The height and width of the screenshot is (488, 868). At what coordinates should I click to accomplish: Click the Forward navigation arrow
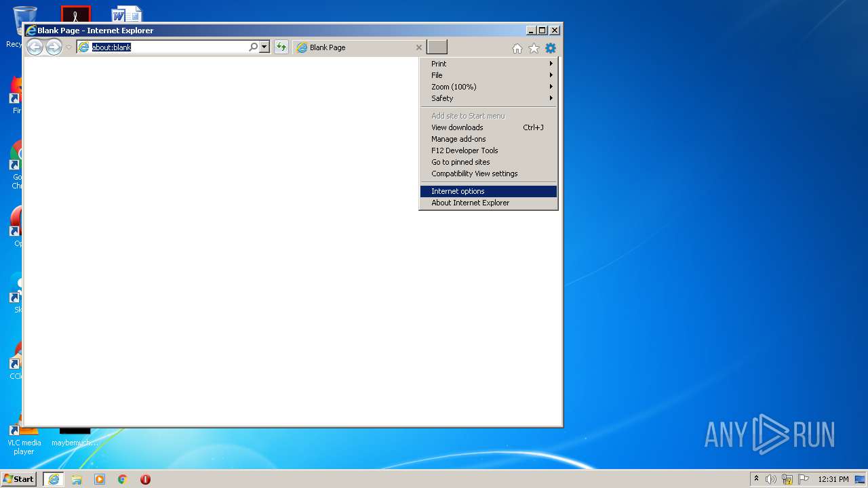54,47
